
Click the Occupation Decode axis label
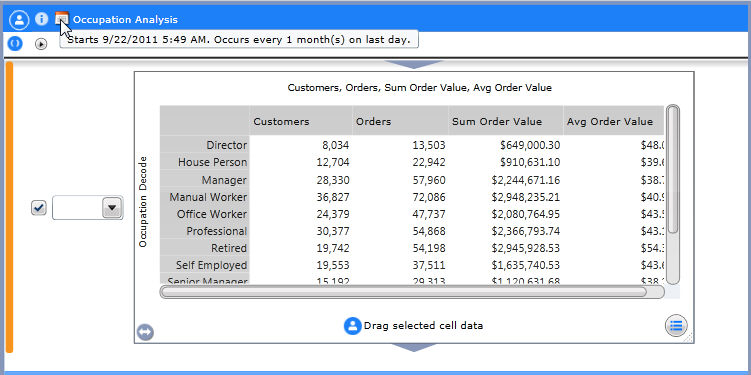click(142, 202)
